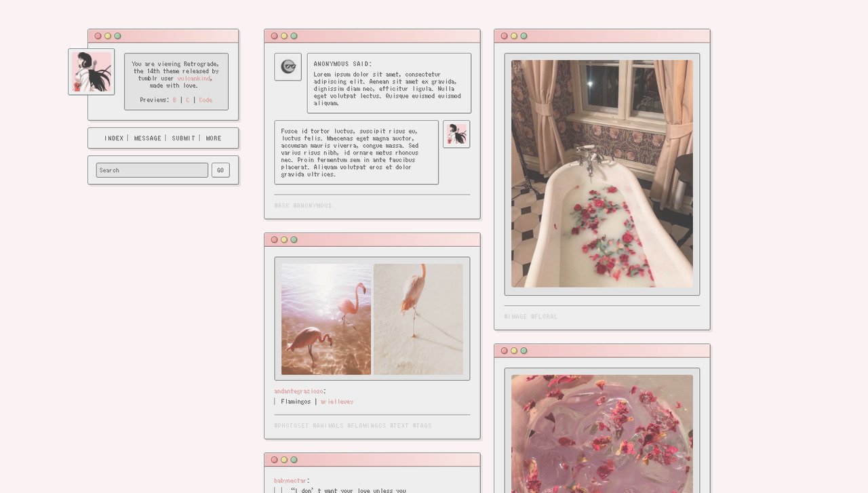The width and height of the screenshot is (868, 493).
Task: Go to the SUBMIT page
Action: (x=183, y=138)
